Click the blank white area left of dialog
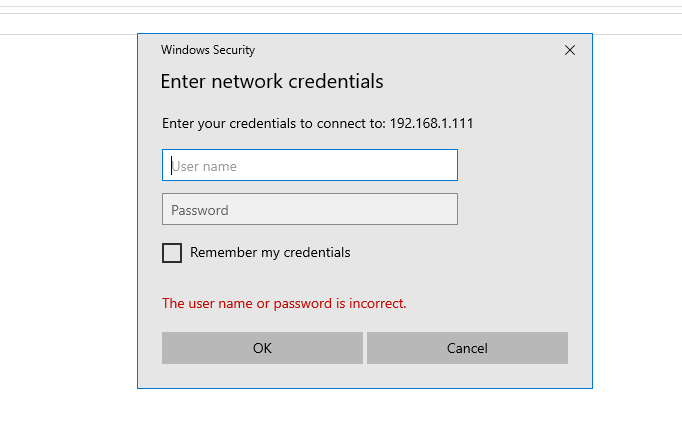682x430 pixels. [68, 217]
